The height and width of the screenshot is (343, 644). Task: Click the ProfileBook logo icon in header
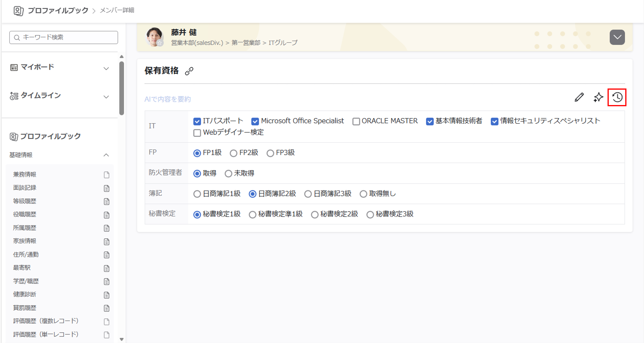point(18,11)
